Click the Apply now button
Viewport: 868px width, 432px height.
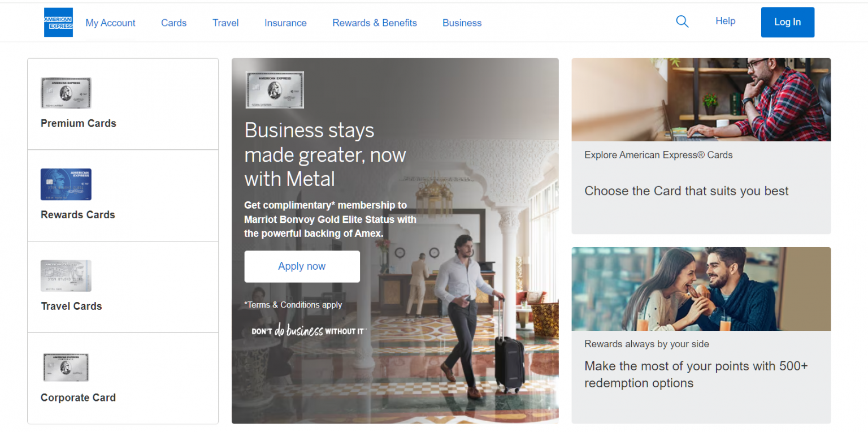click(x=302, y=266)
